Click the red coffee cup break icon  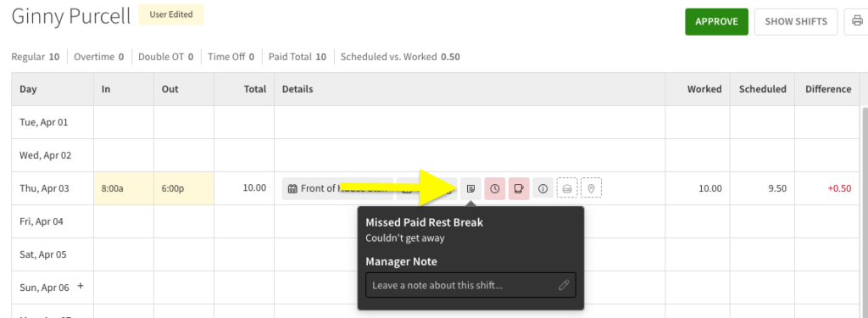coord(519,188)
